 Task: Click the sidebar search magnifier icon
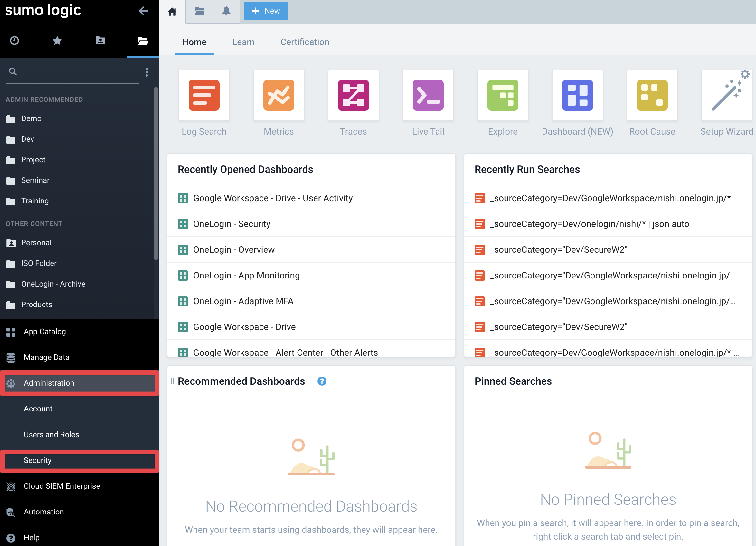pos(13,71)
